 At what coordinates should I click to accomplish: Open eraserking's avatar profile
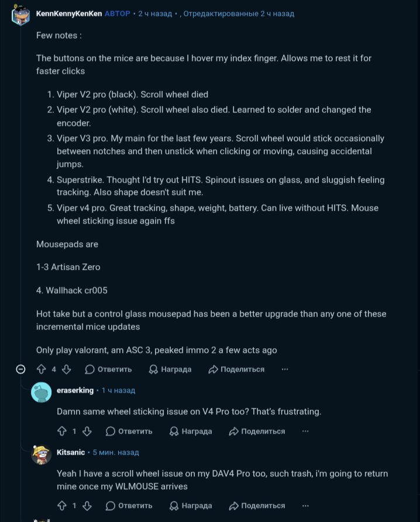coord(42,392)
